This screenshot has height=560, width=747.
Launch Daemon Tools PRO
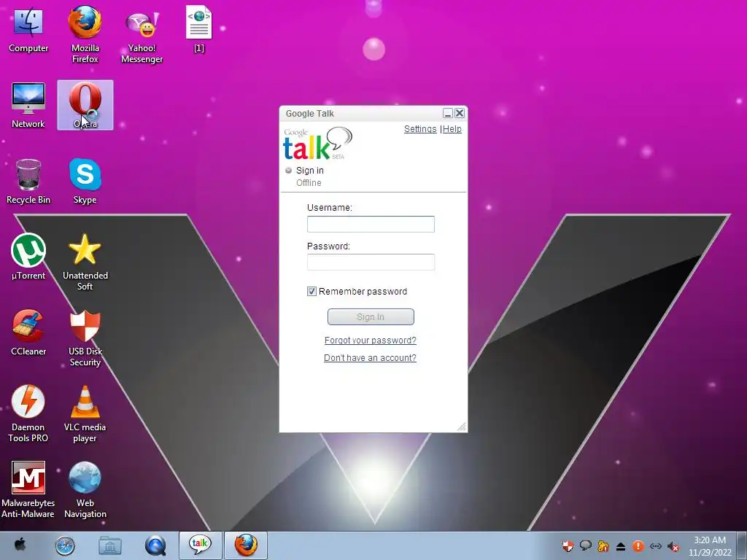point(28,413)
